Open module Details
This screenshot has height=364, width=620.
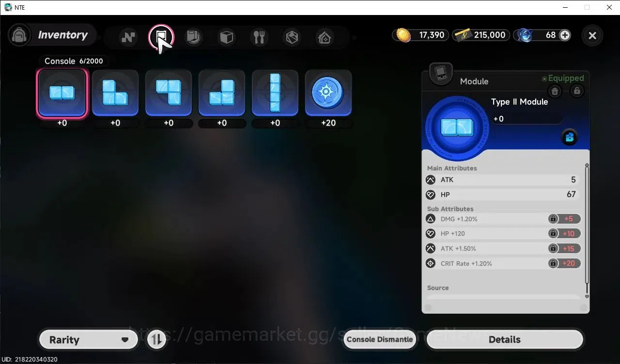(x=505, y=340)
